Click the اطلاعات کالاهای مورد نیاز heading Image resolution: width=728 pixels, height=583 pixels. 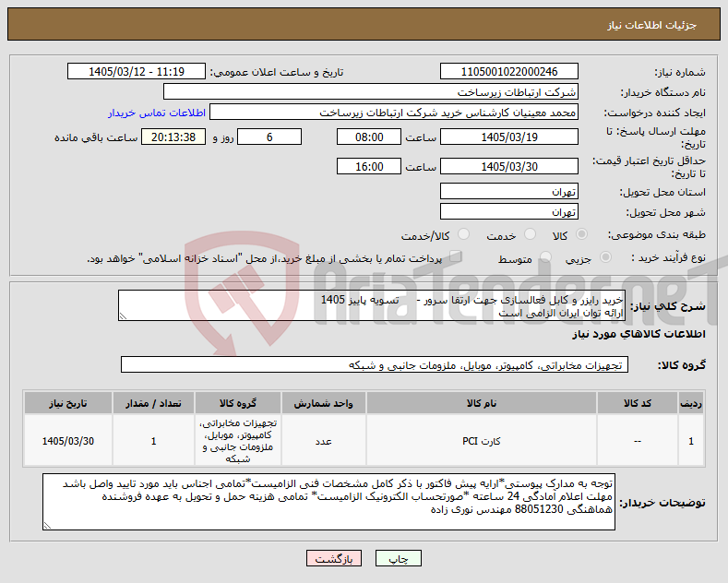tap(638, 334)
